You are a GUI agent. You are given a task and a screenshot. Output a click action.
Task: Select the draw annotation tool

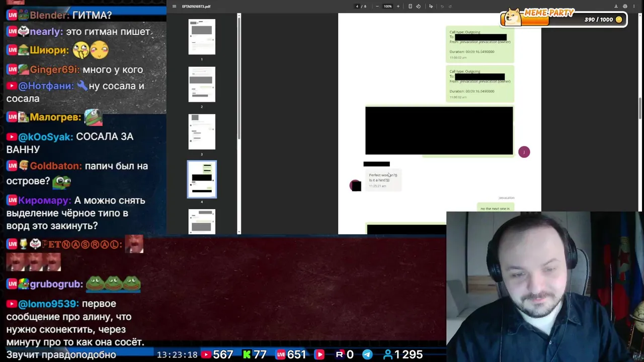pyautogui.click(x=431, y=7)
